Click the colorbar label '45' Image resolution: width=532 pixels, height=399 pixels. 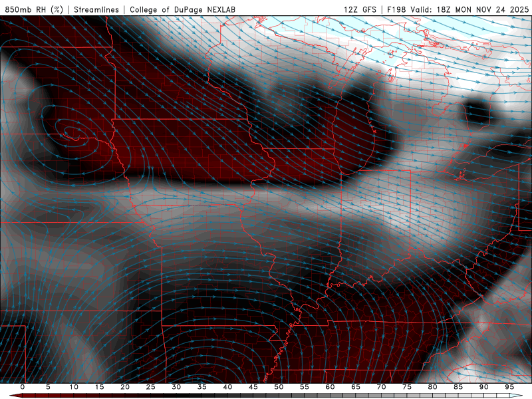[x=253, y=387]
